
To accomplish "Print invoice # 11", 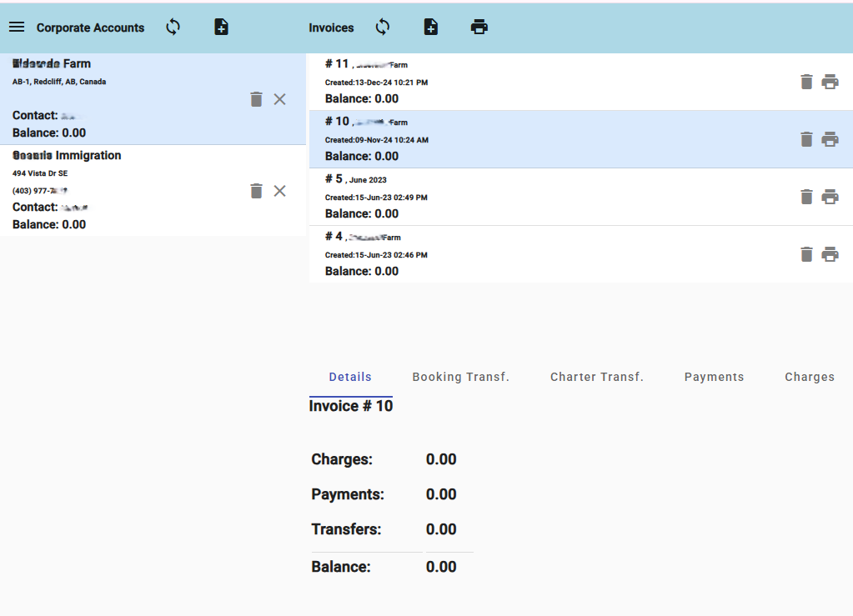I will tap(830, 82).
